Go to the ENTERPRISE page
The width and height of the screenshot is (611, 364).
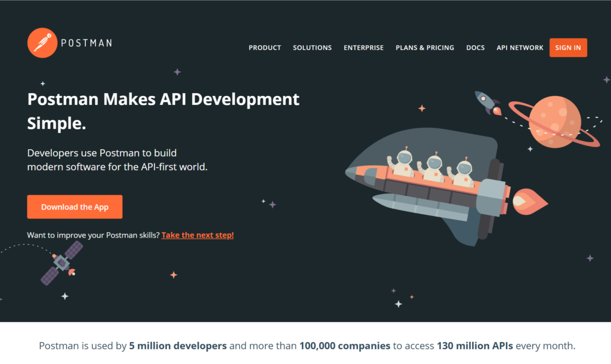pyautogui.click(x=363, y=48)
